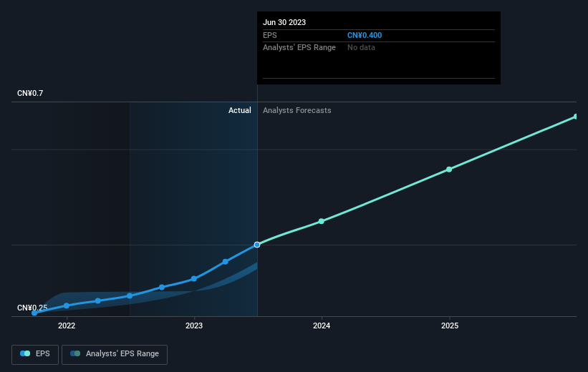Click the 'Analysts' EPS Range' tooltip row label
The height and width of the screenshot is (372, 588).
point(299,48)
